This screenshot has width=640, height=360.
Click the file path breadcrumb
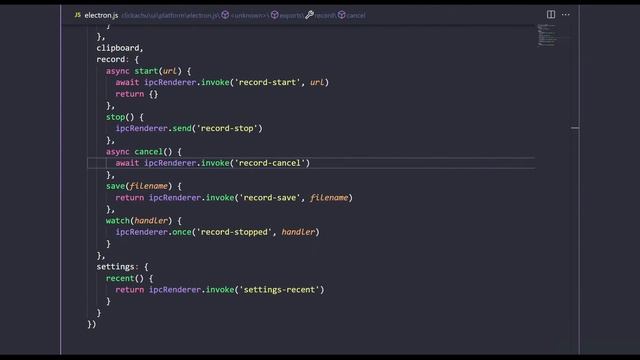point(170,16)
